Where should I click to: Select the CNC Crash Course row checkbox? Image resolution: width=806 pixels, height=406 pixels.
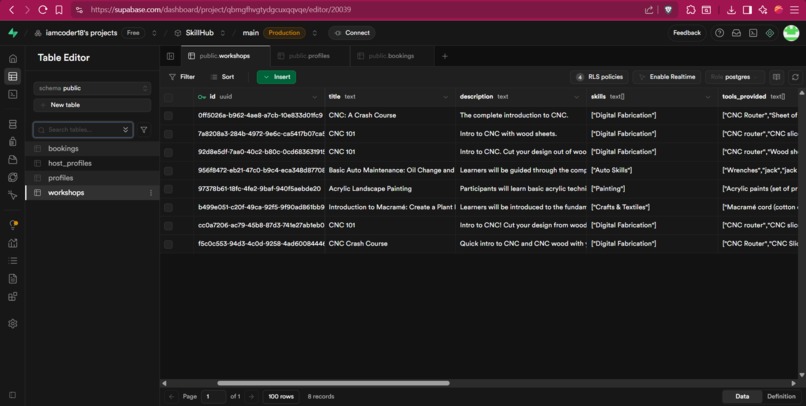[x=168, y=244]
